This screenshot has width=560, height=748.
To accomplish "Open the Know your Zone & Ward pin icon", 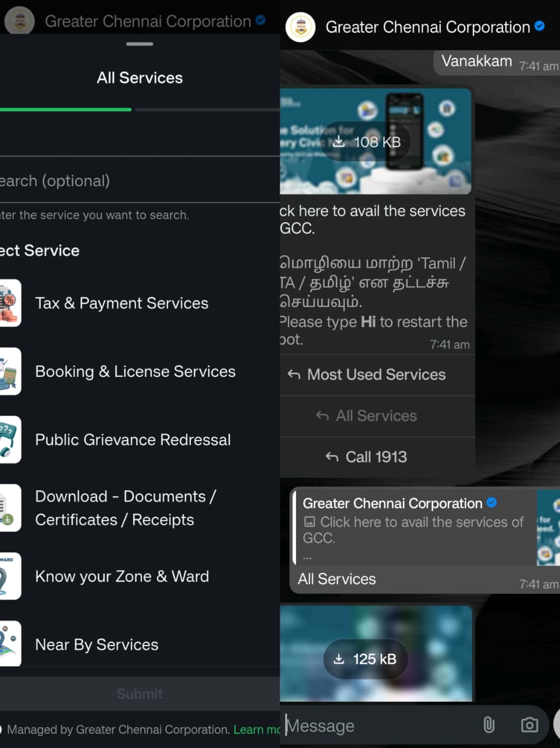I will pyautogui.click(x=10, y=576).
